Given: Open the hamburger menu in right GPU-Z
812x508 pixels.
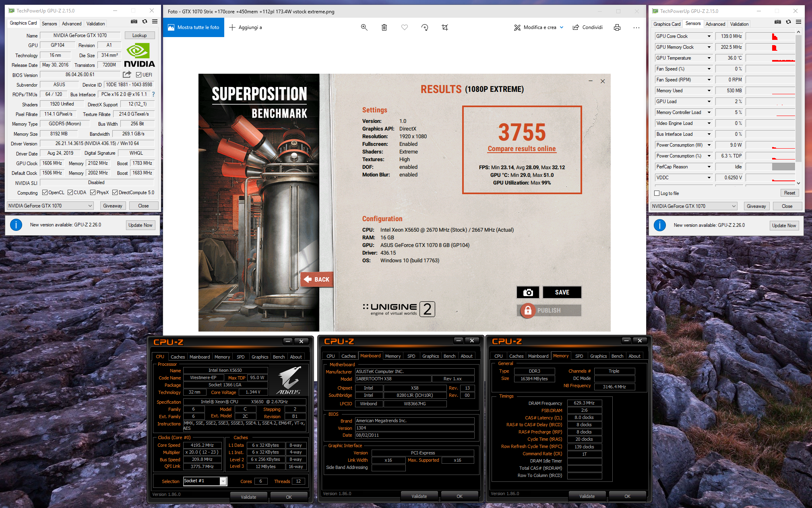Looking at the screenshot, I should pyautogui.click(x=798, y=22).
